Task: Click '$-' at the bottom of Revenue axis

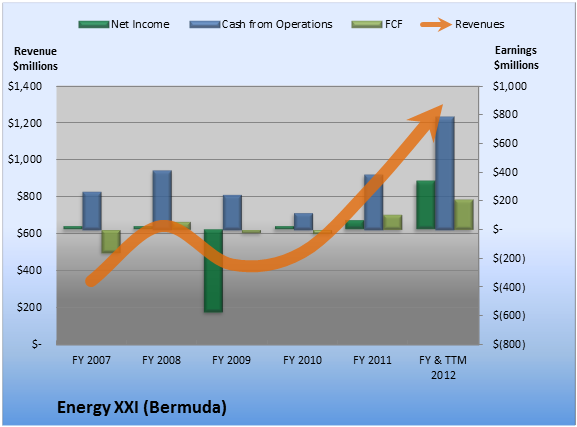Action: 36,344
